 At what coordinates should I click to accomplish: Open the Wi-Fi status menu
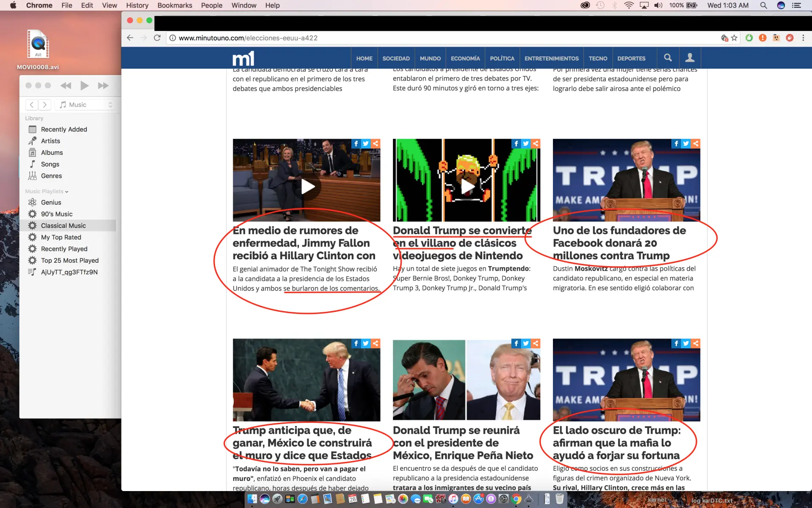click(x=629, y=5)
